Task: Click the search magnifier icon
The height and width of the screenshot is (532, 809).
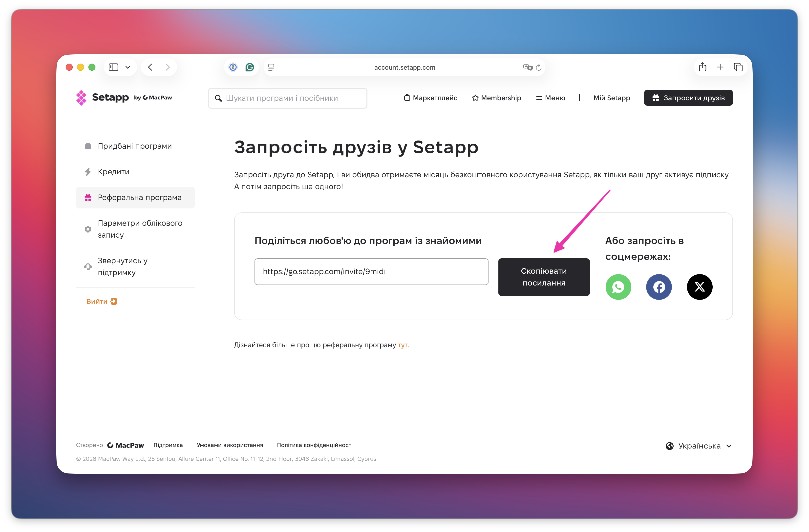Action: 219,98
